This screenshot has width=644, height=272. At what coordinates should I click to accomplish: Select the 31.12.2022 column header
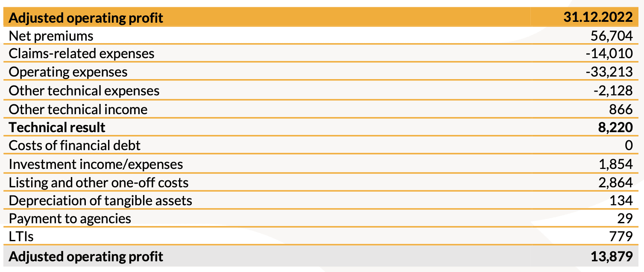598,18
